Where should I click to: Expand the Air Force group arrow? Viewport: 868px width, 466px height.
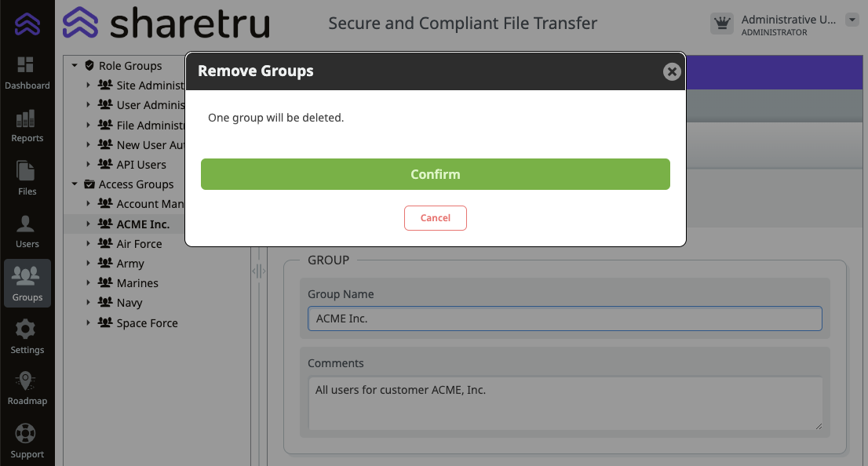pos(88,243)
